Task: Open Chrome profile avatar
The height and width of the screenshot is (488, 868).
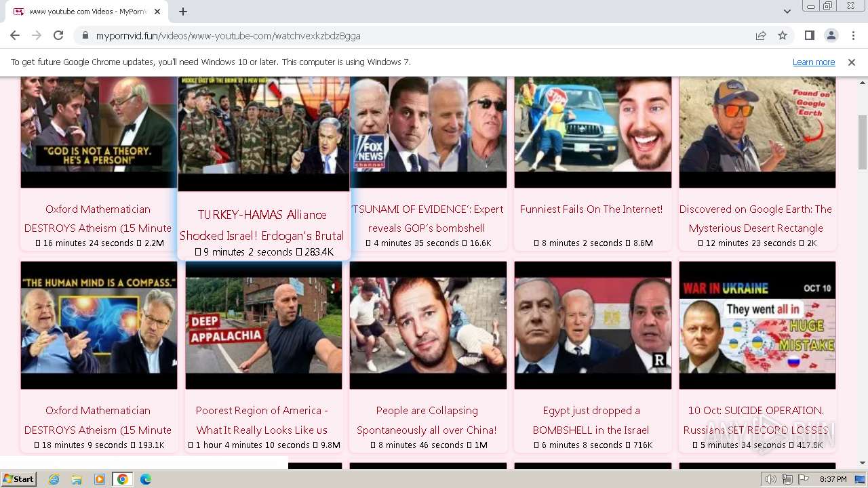Action: [x=831, y=35]
